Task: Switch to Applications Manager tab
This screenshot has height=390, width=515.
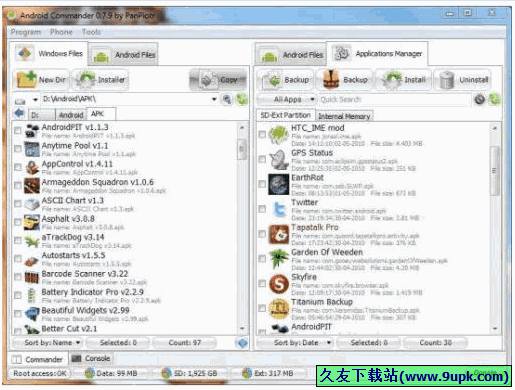Action: click(x=377, y=53)
